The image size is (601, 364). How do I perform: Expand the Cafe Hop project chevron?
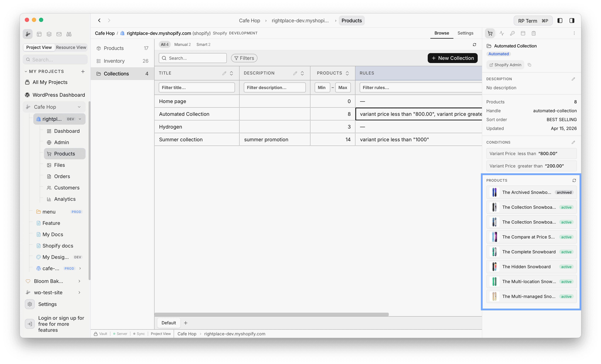point(79,107)
